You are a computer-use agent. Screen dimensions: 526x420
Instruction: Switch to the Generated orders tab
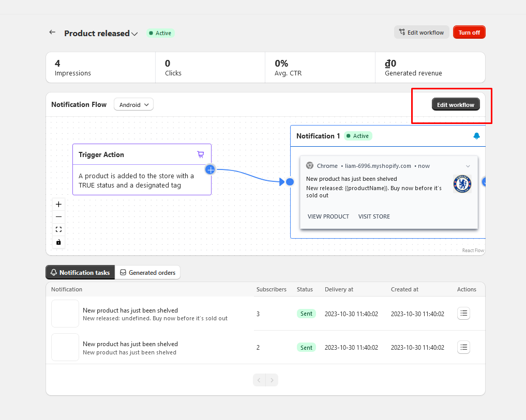147,273
